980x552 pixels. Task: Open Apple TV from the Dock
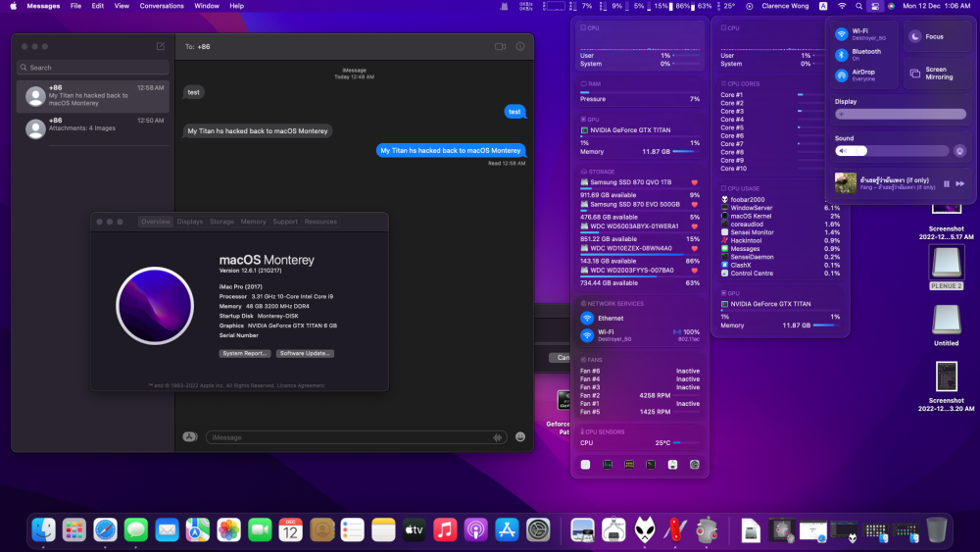[x=414, y=530]
